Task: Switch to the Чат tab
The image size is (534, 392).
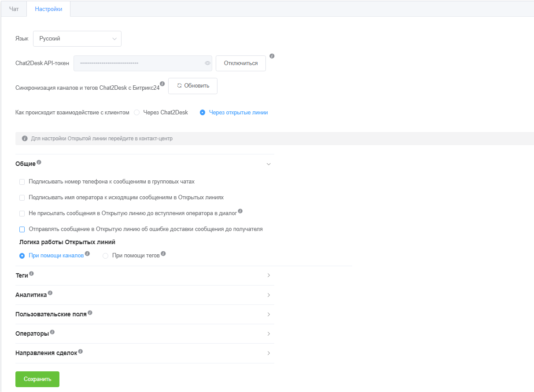Action: pos(14,9)
